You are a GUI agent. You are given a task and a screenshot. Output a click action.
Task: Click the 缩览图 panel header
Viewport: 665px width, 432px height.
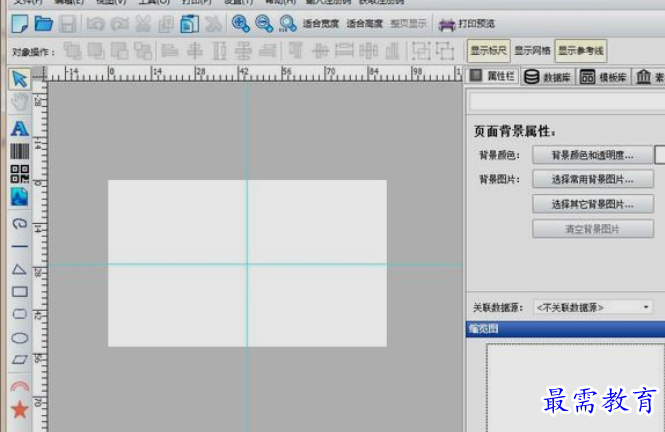565,329
